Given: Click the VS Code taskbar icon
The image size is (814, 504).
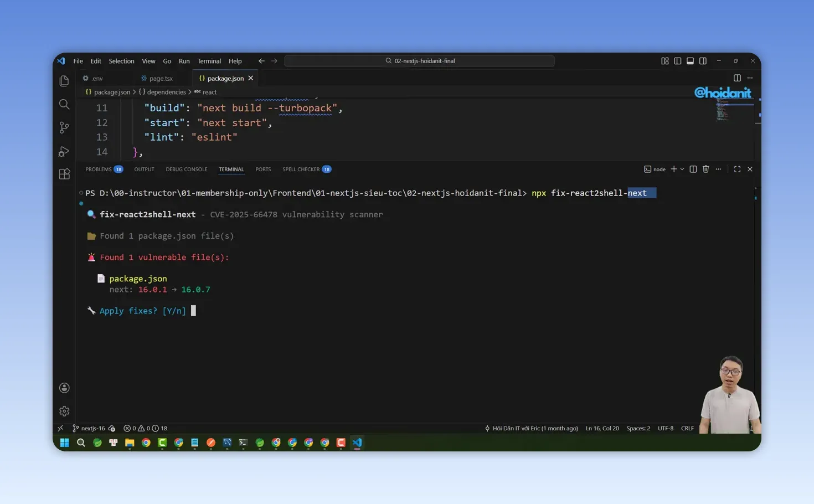Looking at the screenshot, I should (x=357, y=443).
